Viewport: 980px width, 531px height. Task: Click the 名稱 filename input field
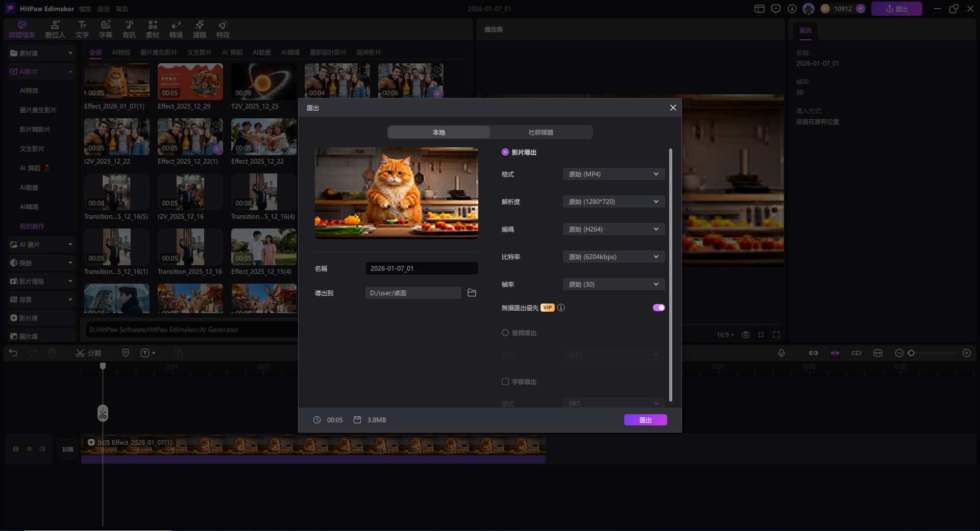coord(422,268)
